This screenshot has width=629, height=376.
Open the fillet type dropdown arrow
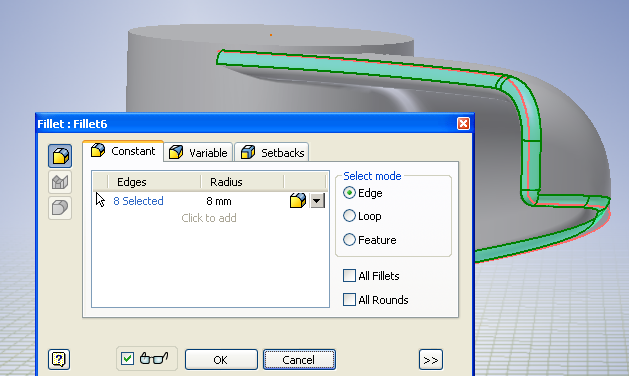click(317, 200)
